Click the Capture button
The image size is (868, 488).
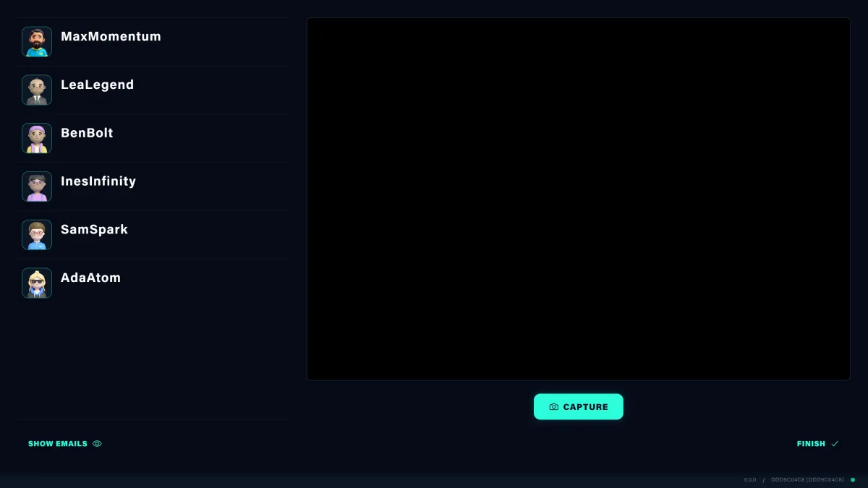coord(579,407)
